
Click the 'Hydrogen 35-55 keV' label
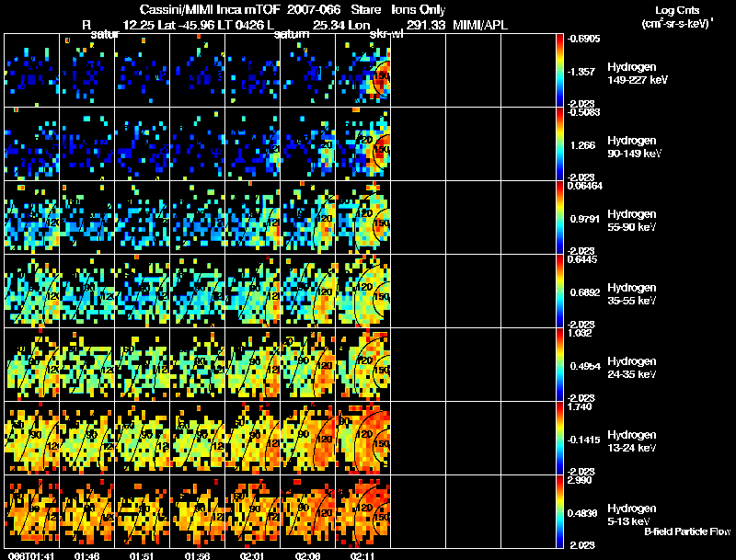[x=631, y=294]
